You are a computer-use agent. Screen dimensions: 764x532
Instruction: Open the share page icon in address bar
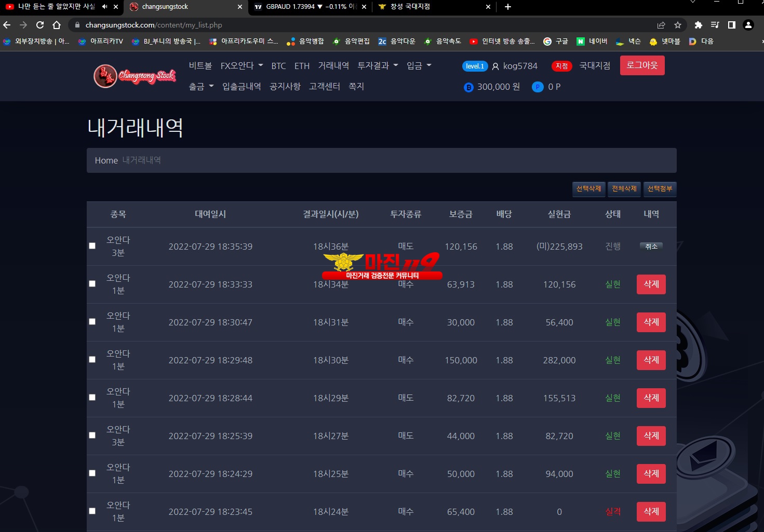click(661, 25)
